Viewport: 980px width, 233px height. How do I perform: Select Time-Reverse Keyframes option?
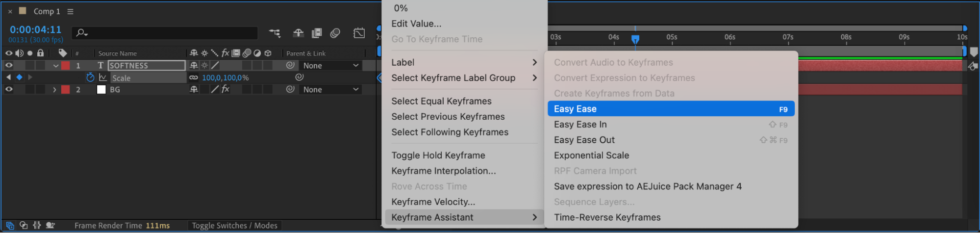coord(607,217)
